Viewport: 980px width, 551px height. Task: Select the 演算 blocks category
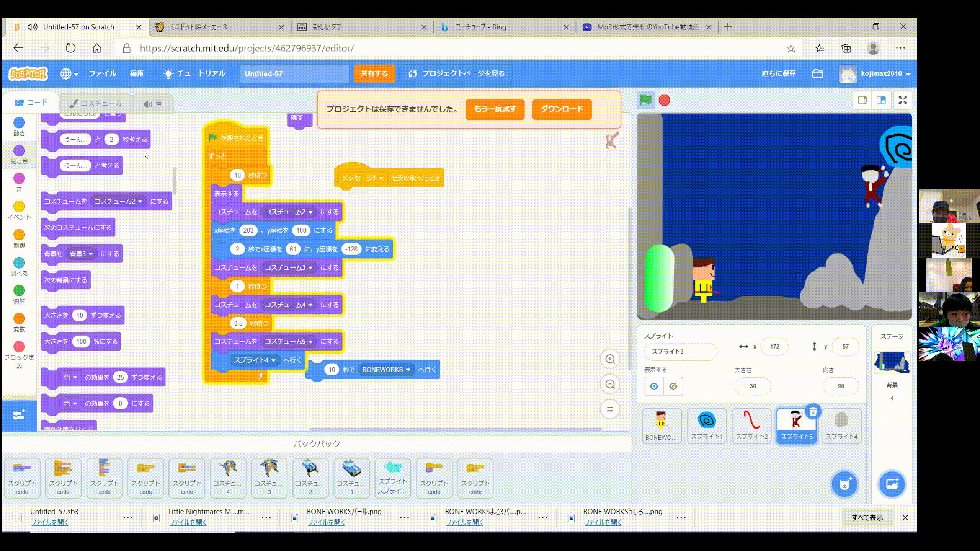[x=19, y=295]
